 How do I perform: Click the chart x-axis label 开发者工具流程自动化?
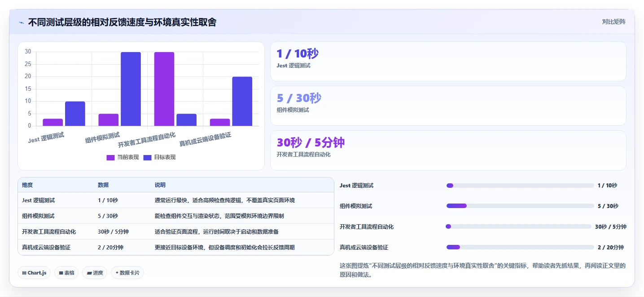pos(147,141)
